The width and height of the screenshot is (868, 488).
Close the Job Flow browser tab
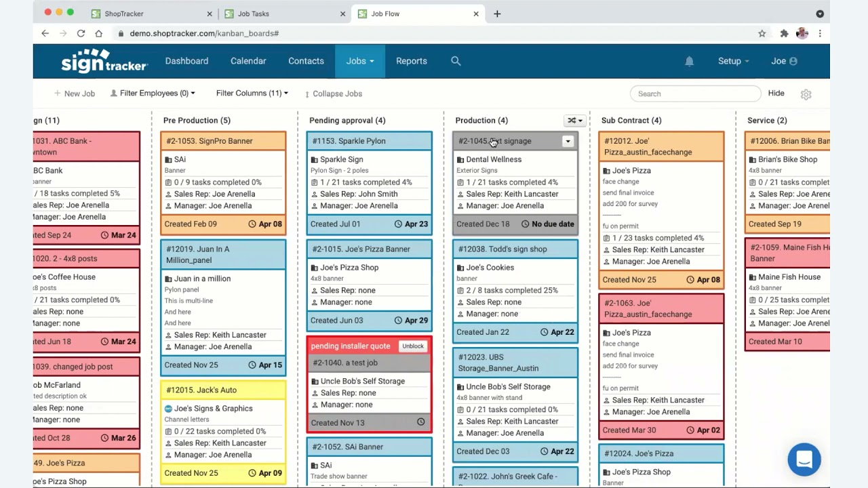pyautogui.click(x=476, y=14)
